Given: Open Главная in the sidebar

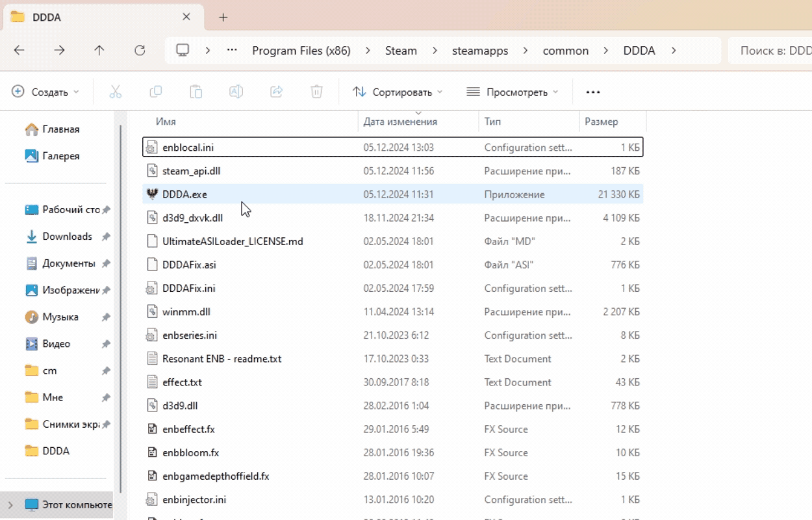Looking at the screenshot, I should click(x=62, y=129).
